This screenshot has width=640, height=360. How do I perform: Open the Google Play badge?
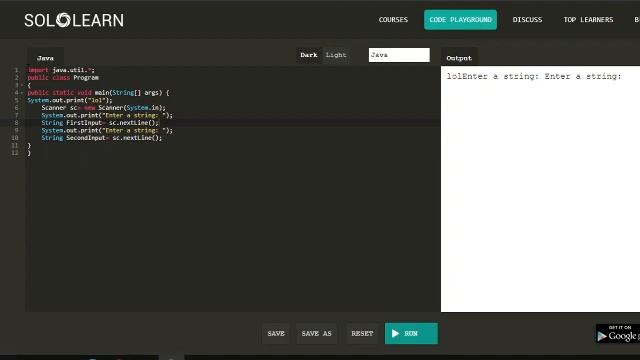coord(618,333)
